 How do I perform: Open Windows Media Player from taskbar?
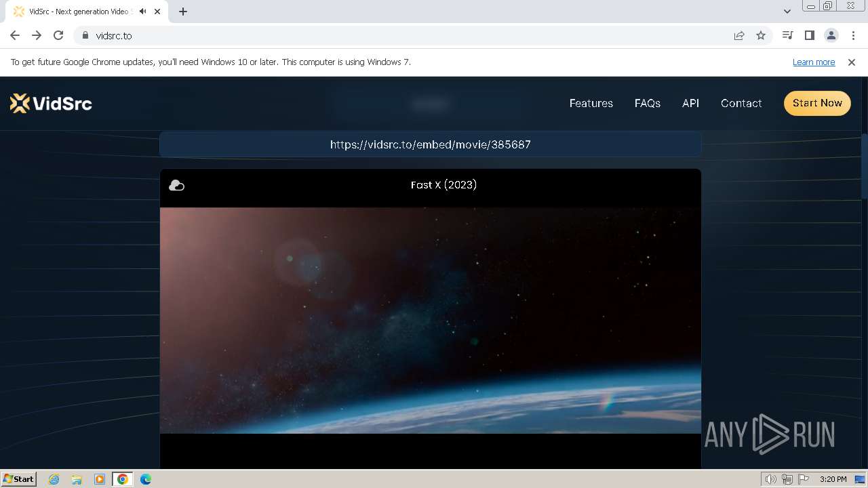[x=100, y=479]
